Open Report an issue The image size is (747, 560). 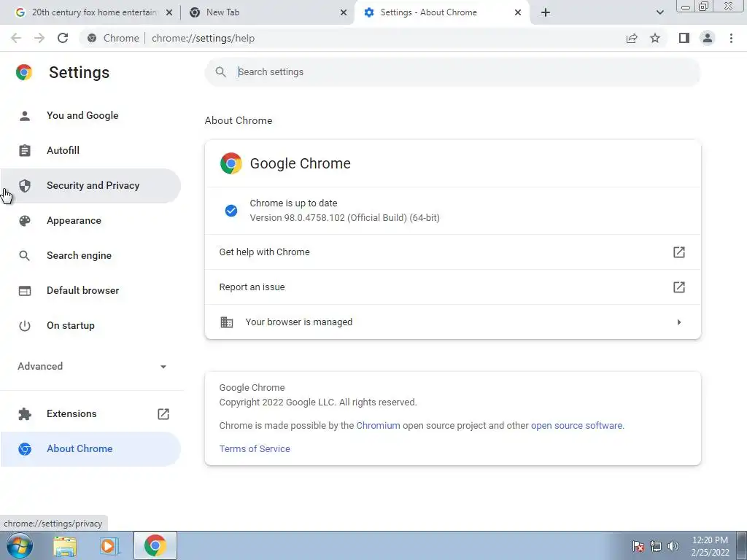tap(452, 287)
